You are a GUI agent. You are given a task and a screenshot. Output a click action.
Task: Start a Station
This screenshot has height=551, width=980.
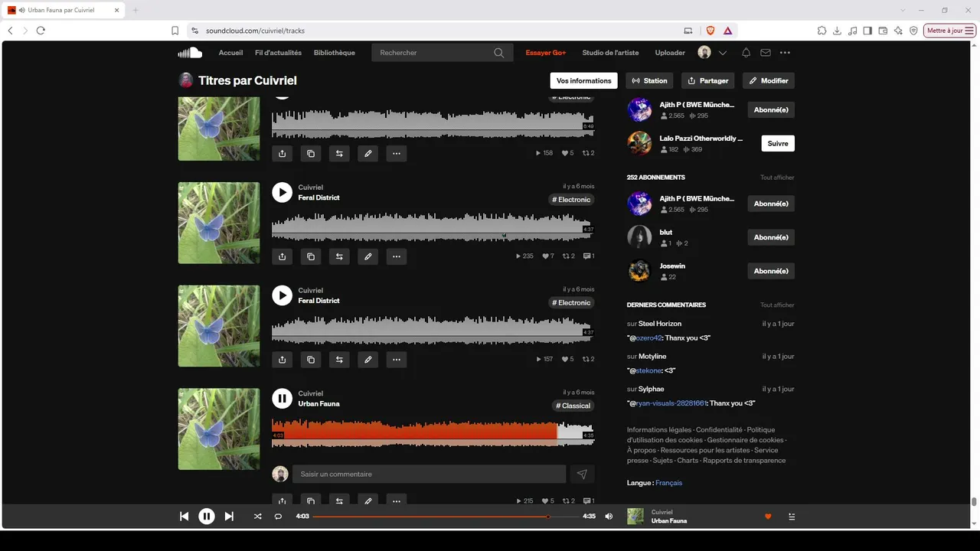649,80
